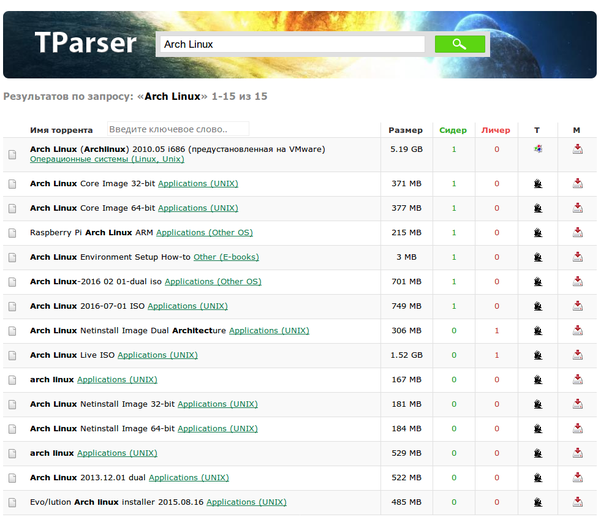609x525 pixels.
Task: Open tracker icon for Raspberry Pi ARM row
Action: click(538, 233)
